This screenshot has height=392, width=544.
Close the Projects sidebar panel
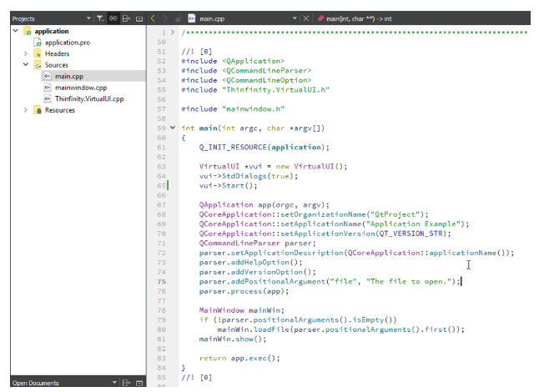pyautogui.click(x=139, y=18)
